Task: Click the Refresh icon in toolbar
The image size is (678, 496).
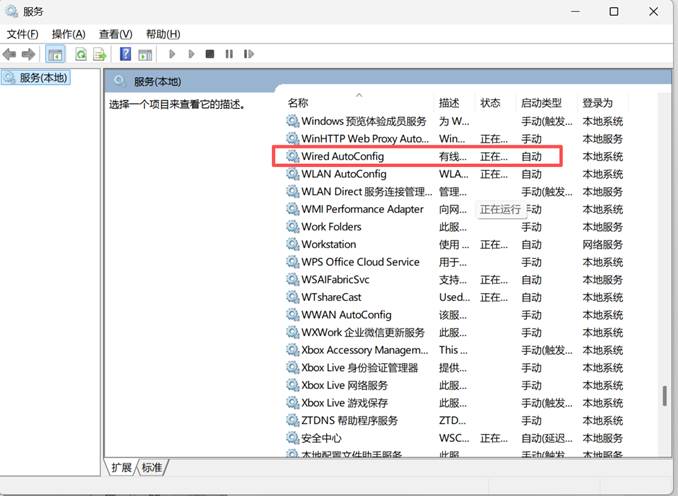Action: [79, 54]
